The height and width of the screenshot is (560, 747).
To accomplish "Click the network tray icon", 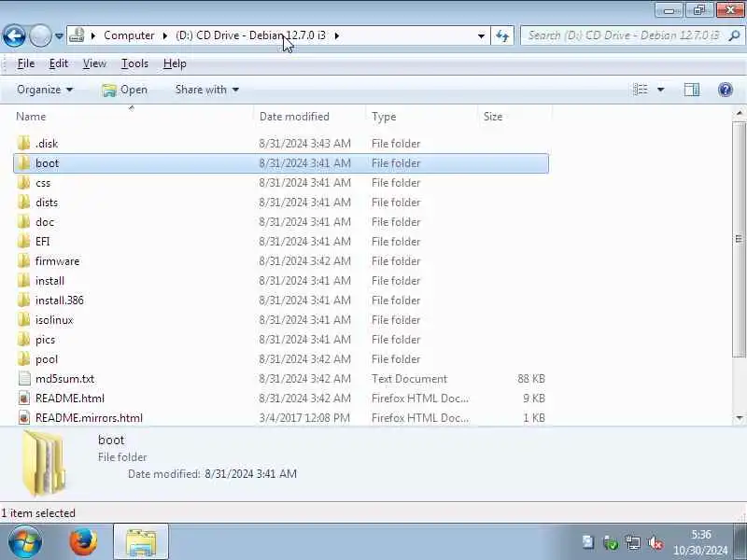I will (633, 542).
